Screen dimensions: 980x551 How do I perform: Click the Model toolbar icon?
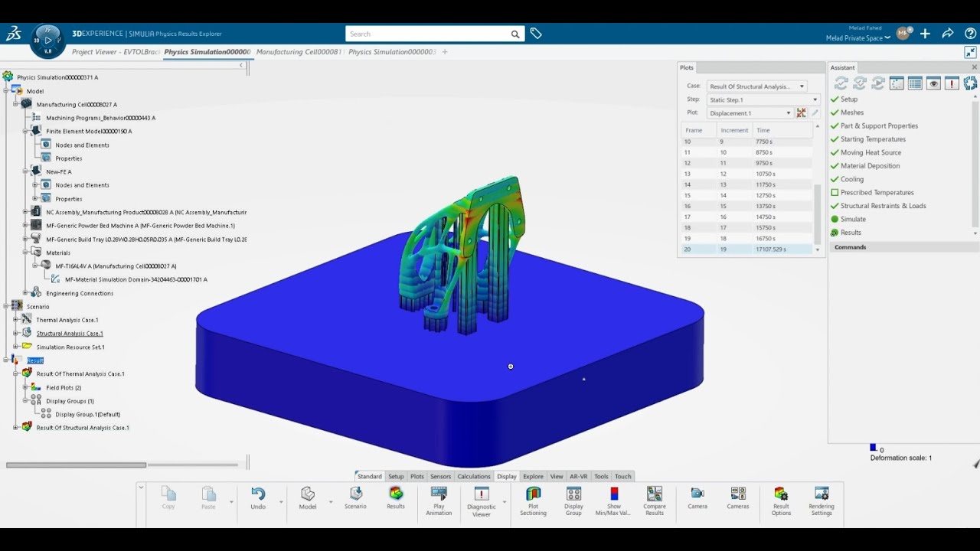308,498
